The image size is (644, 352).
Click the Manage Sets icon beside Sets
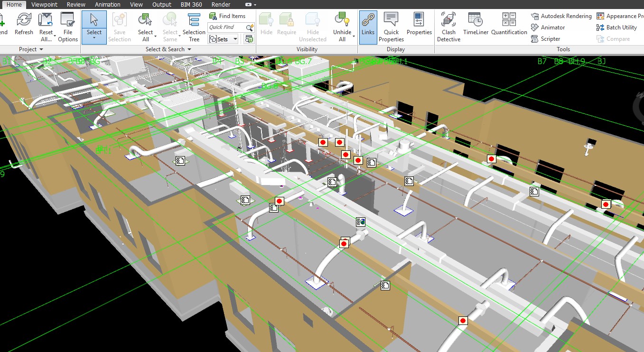click(x=249, y=39)
